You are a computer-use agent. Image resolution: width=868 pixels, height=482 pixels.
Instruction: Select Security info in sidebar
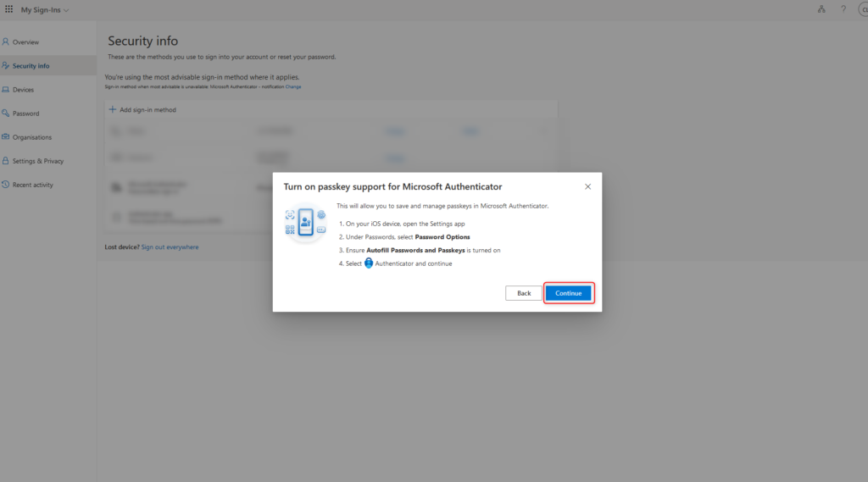pyautogui.click(x=48, y=66)
